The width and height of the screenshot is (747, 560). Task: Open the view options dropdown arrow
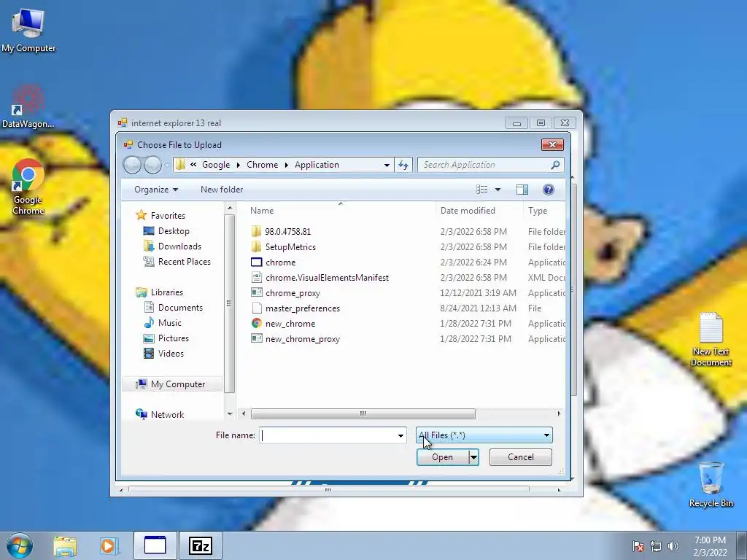pos(498,190)
